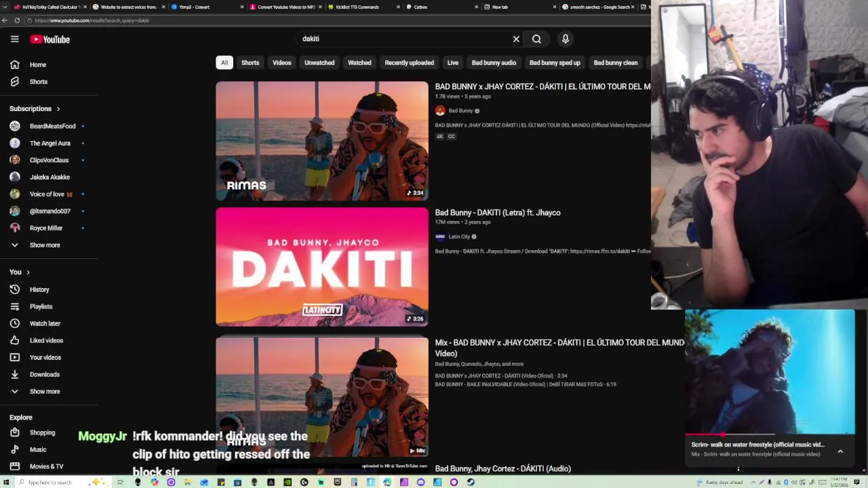Open Playlists in the sidebar
This screenshot has height=488, width=868.
[41, 306]
